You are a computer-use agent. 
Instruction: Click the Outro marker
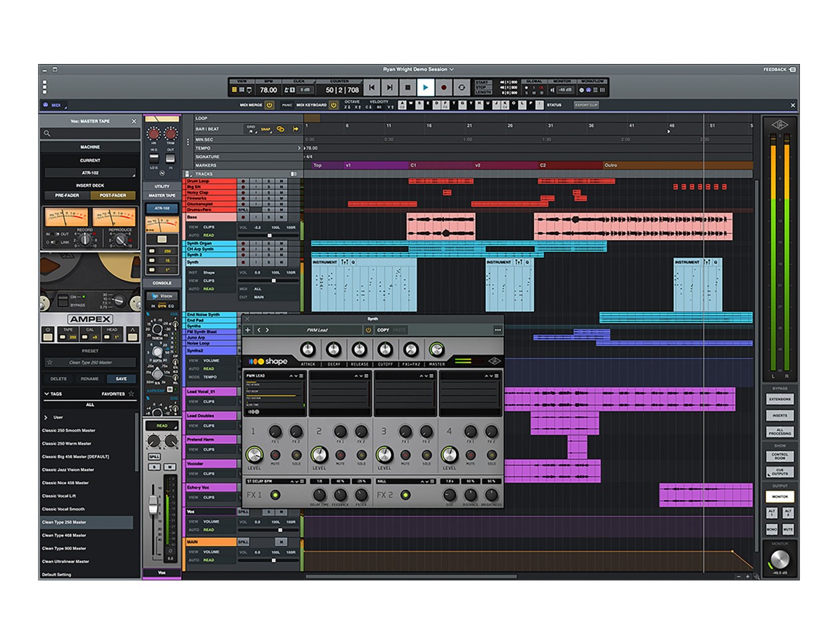tap(611, 165)
